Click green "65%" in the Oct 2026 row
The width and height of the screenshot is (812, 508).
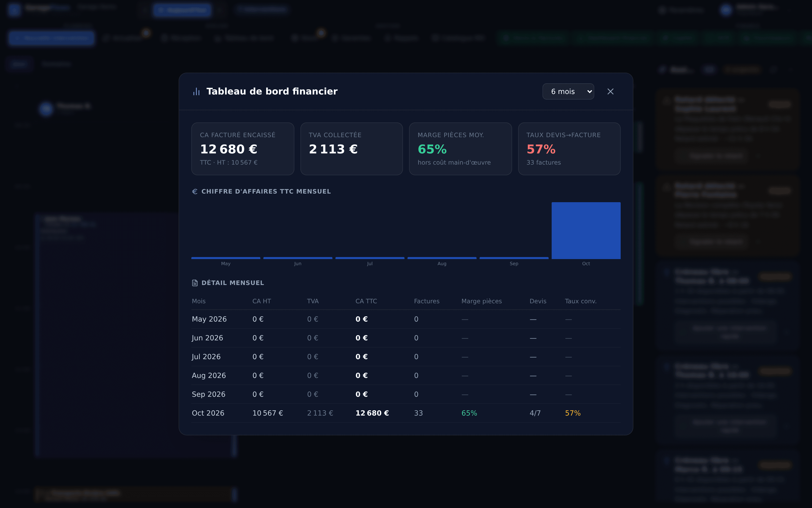[469, 413]
